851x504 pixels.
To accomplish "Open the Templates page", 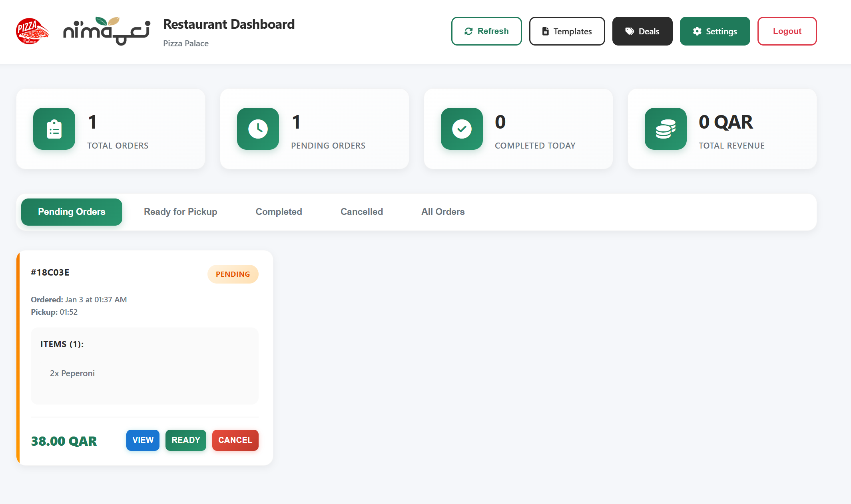I will click(567, 31).
